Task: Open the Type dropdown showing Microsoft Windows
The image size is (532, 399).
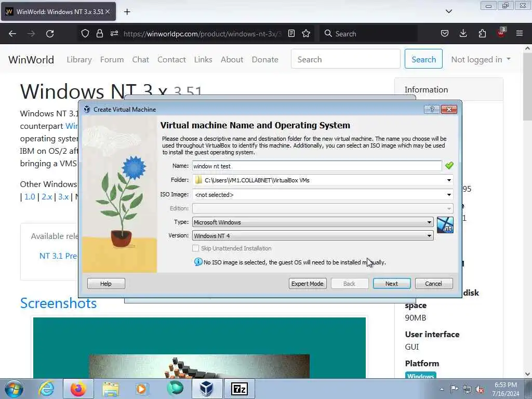Action: pos(313,222)
